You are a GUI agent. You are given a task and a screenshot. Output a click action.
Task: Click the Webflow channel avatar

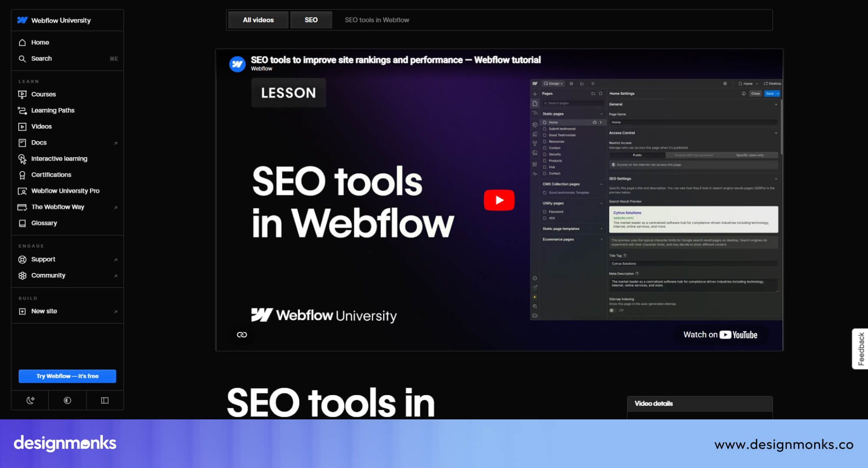pos(237,64)
